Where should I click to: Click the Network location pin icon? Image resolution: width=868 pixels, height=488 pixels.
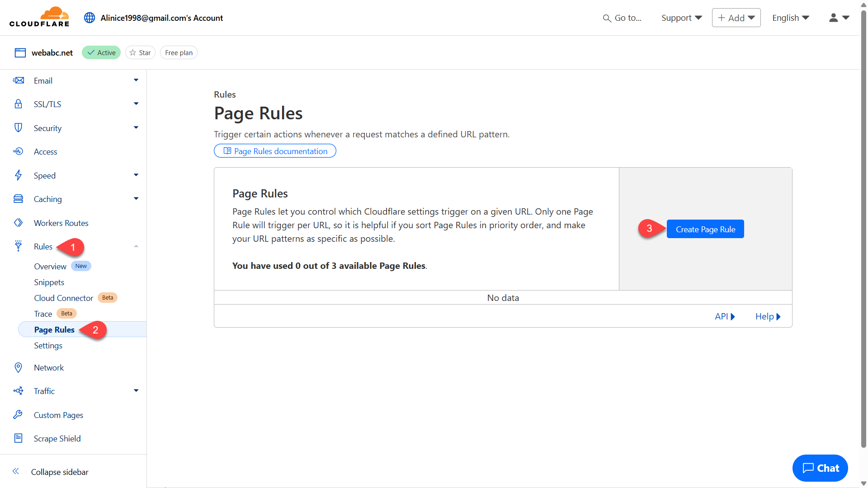point(19,367)
